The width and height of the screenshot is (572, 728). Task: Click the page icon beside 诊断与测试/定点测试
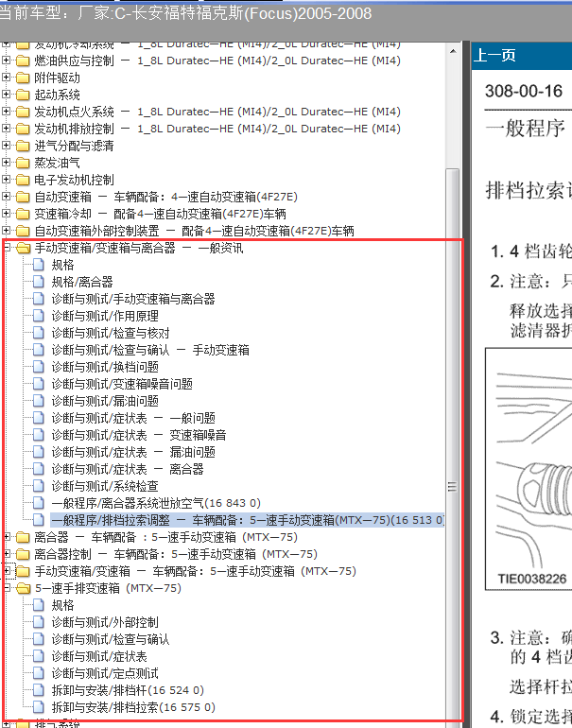click(x=39, y=673)
